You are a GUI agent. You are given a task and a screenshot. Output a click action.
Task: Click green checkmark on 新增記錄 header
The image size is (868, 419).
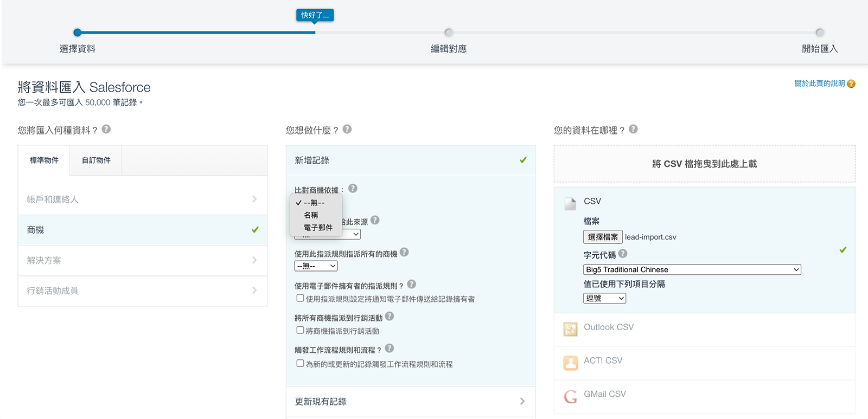pyautogui.click(x=523, y=160)
